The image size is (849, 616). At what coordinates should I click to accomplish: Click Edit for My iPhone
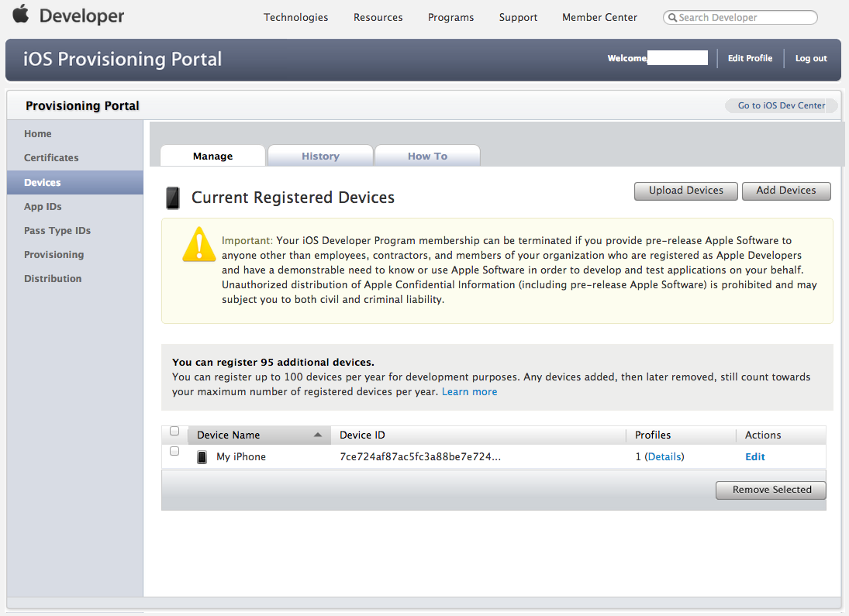pyautogui.click(x=754, y=456)
